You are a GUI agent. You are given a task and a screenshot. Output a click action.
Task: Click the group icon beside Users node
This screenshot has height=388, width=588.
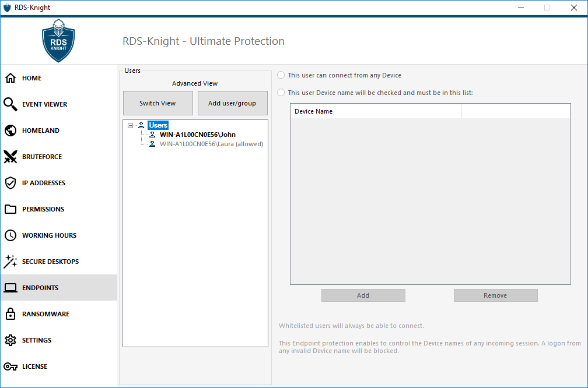[x=141, y=125]
